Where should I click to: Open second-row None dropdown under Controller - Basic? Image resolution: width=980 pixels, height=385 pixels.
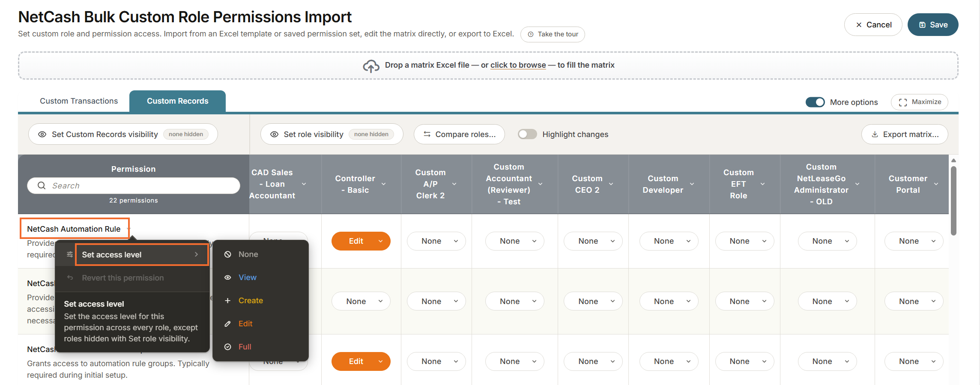361,301
